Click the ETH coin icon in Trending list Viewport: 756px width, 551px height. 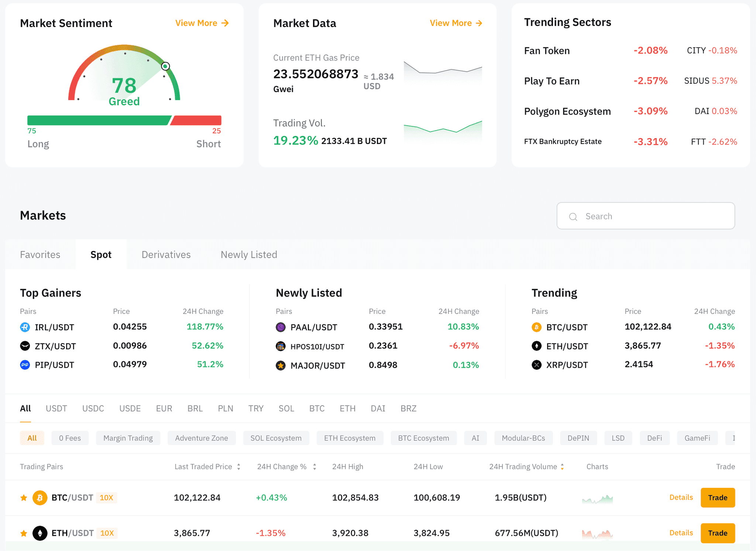537,346
